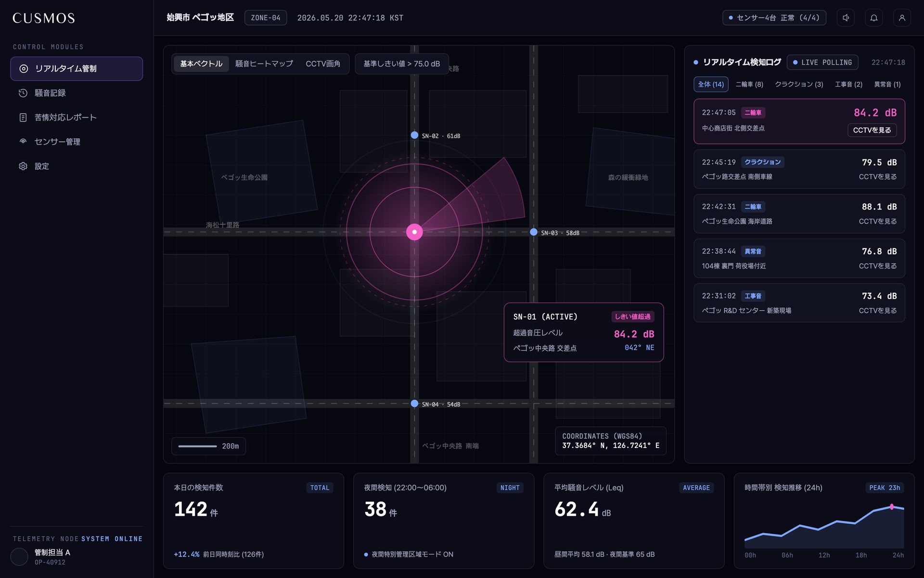Open センサー管理 page
Viewport: 924px width, 578px height.
pyautogui.click(x=77, y=142)
